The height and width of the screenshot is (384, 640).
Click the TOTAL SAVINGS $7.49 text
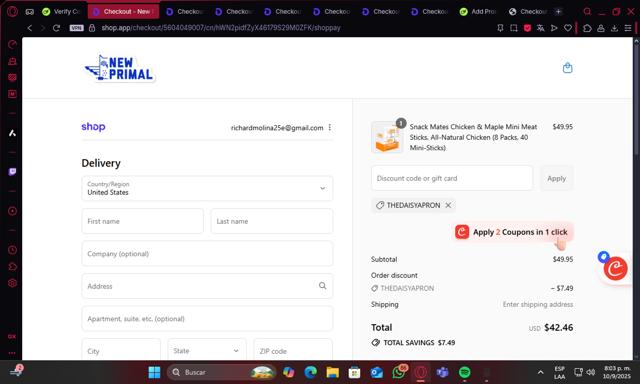click(419, 343)
